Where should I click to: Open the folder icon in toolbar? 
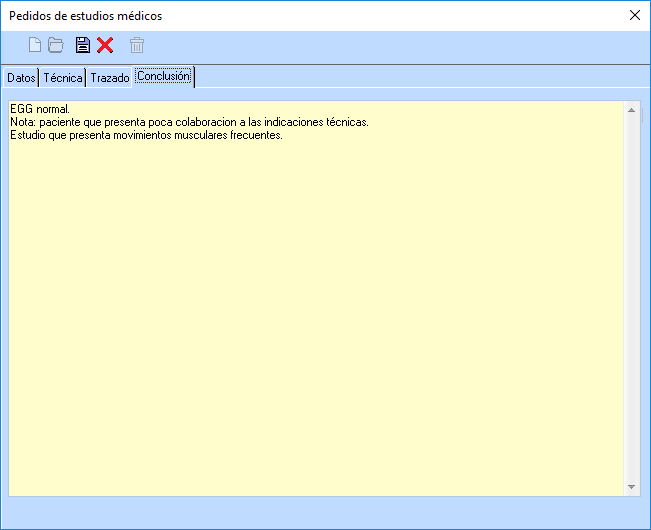pyautogui.click(x=56, y=45)
